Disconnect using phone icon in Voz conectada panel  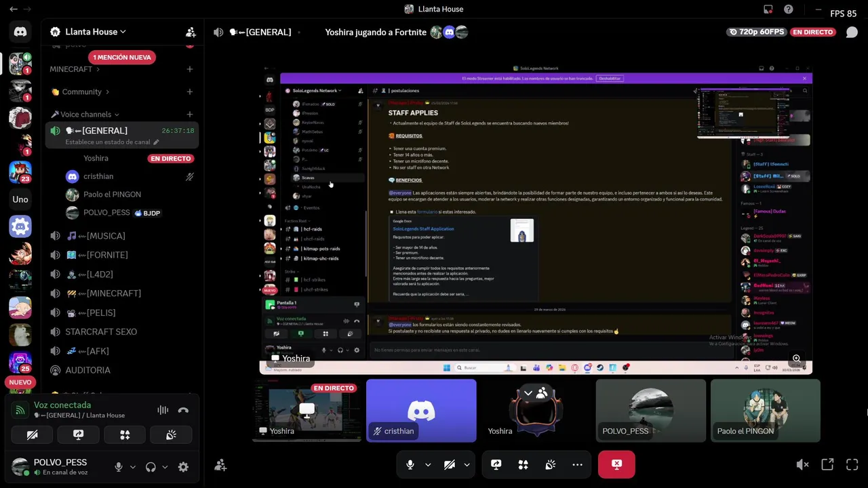click(183, 410)
